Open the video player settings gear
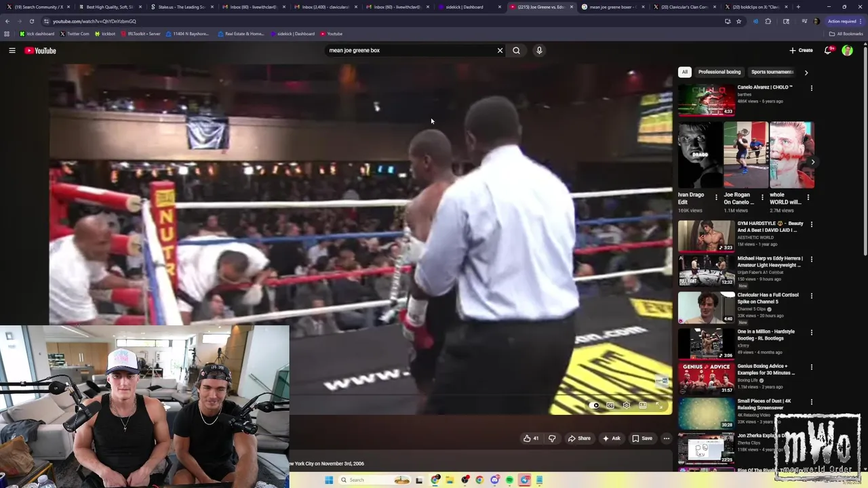Image resolution: width=868 pixels, height=488 pixels. point(627,405)
